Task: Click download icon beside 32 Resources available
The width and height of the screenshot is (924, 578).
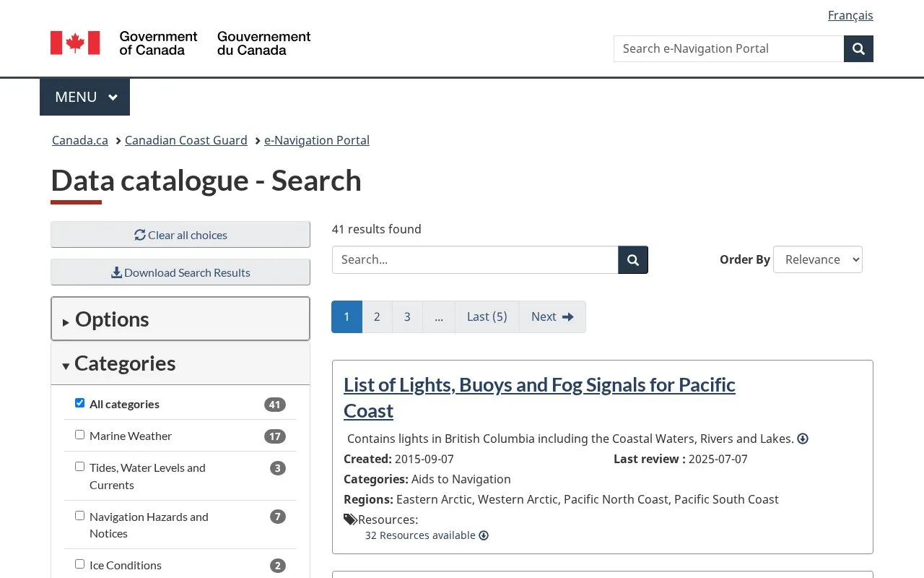Action: (484, 535)
